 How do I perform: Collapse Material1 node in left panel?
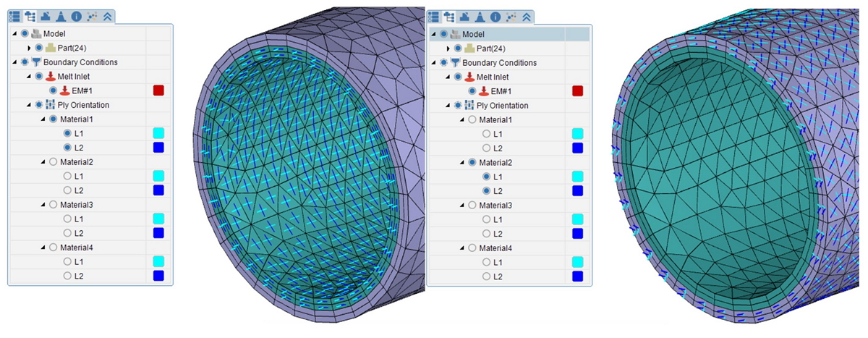[43, 119]
